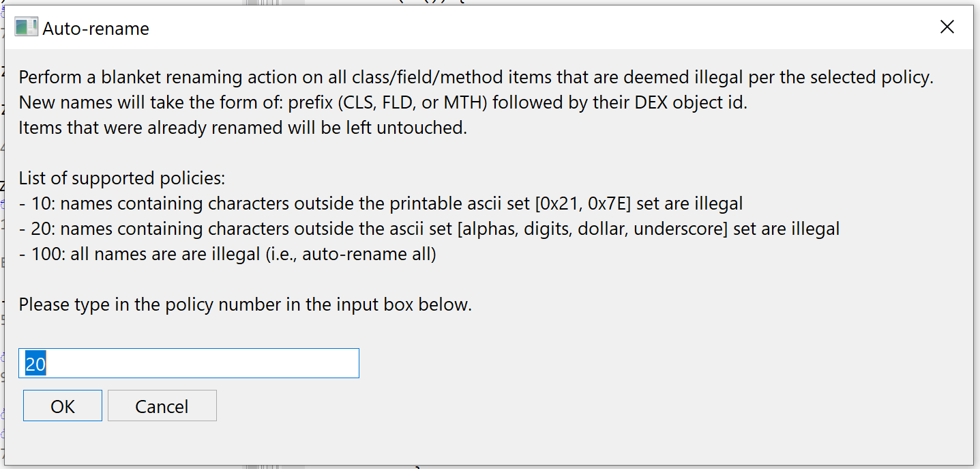The image size is (980, 469).
Task: Click the 'Items that were already renamed' line
Action: [x=243, y=128]
